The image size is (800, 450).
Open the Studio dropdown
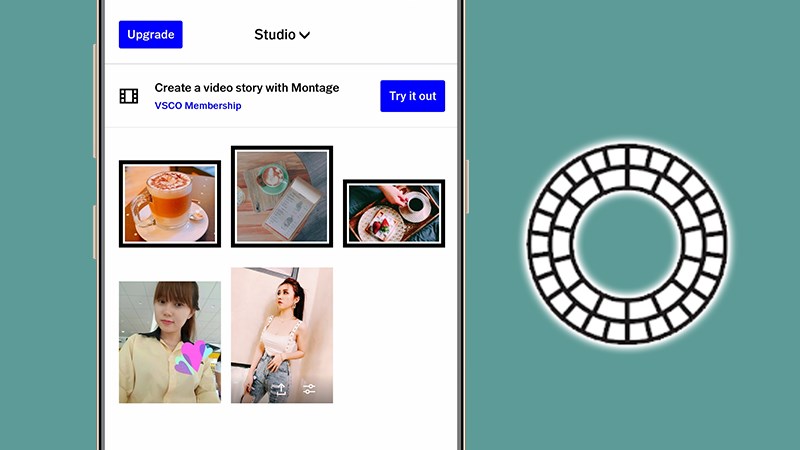click(282, 35)
